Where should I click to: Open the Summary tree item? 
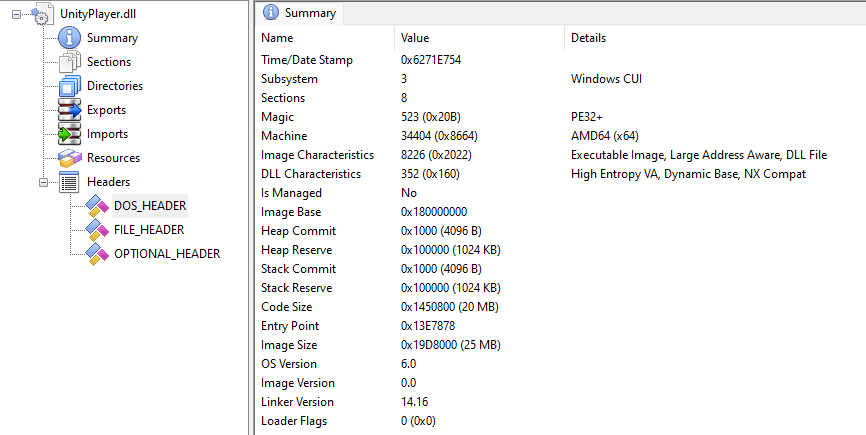coord(113,38)
